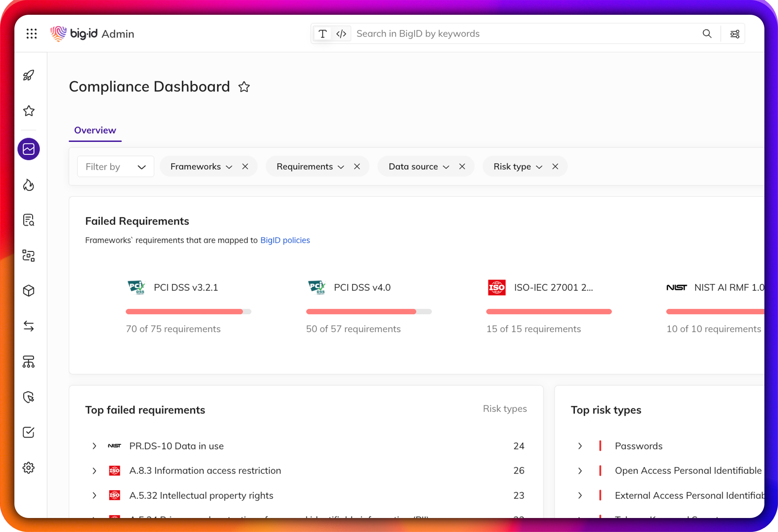This screenshot has height=532, width=778.
Task: Open the Filter by dropdown
Action: 116,166
